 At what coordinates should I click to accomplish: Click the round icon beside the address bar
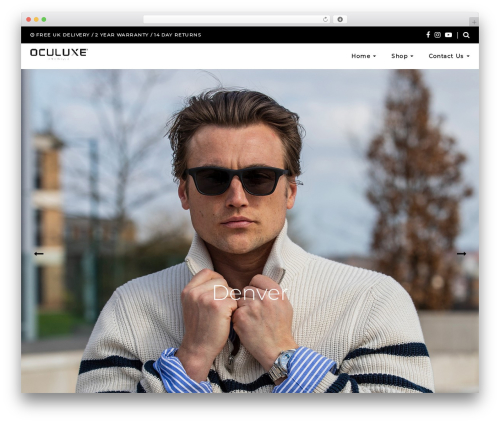point(340,20)
